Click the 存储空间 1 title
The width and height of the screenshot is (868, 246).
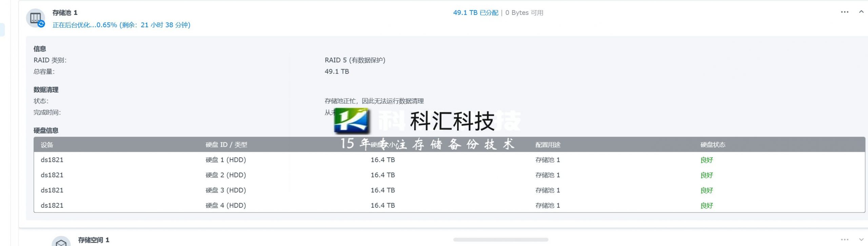coord(94,240)
